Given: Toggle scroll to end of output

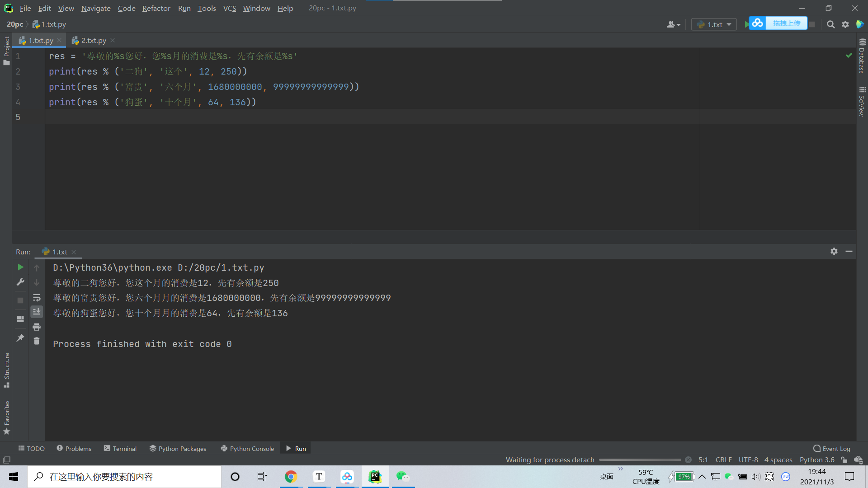Looking at the screenshot, I should coord(37,312).
